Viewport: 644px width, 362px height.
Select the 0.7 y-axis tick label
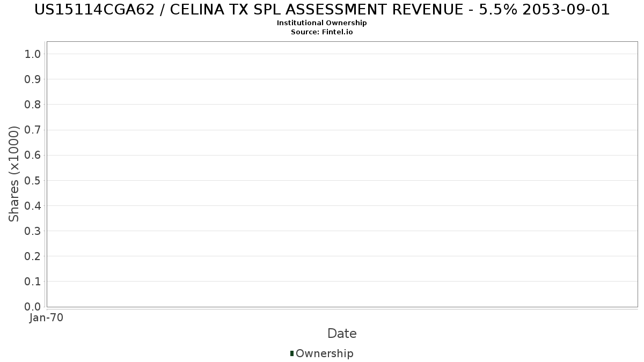33,130
